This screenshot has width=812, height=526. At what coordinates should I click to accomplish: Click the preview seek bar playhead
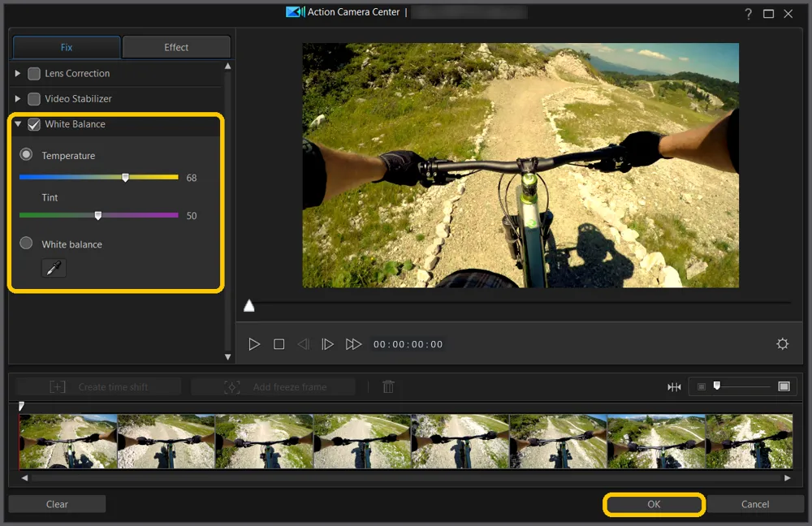[249, 306]
